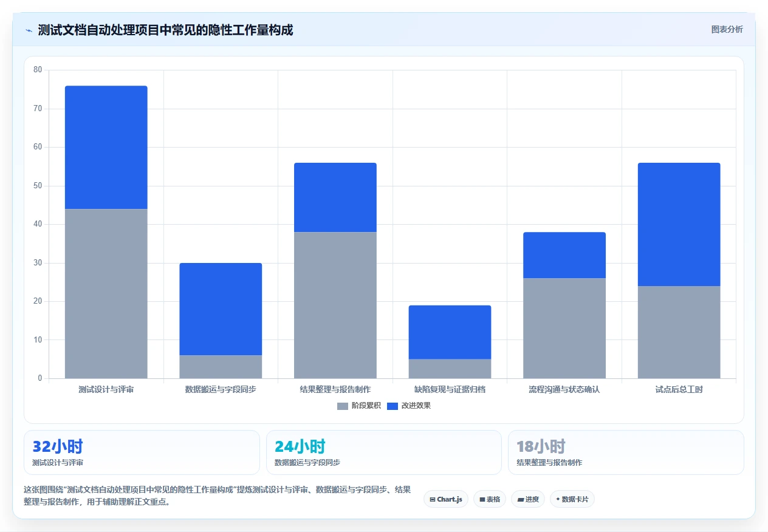Click the gray 阶段累积 legend swatch
The image size is (768, 532).
(x=343, y=406)
